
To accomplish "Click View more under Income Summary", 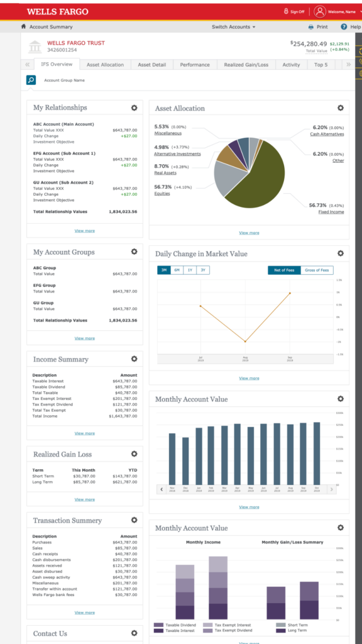I will [x=85, y=433].
